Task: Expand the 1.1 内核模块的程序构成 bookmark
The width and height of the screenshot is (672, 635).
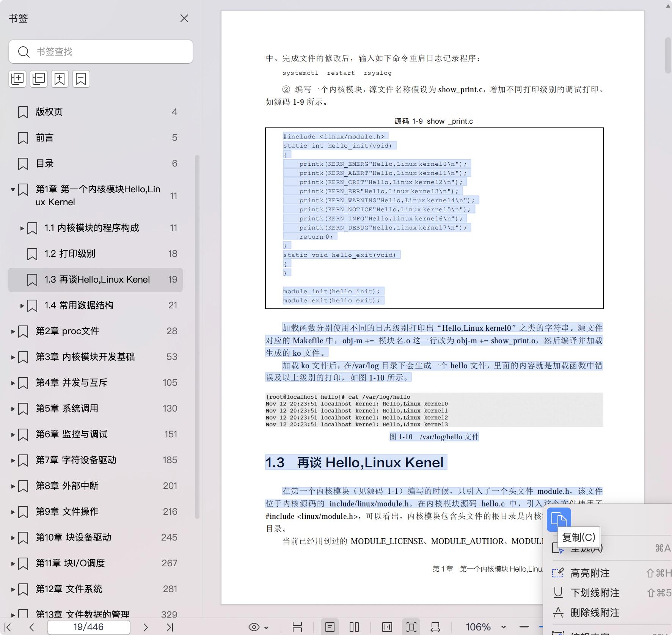Action: (x=22, y=228)
